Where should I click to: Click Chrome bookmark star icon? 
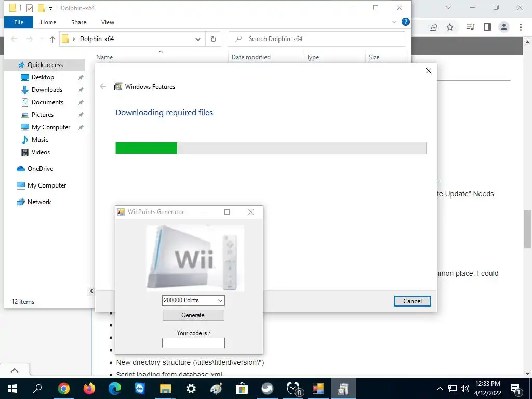coord(450,27)
